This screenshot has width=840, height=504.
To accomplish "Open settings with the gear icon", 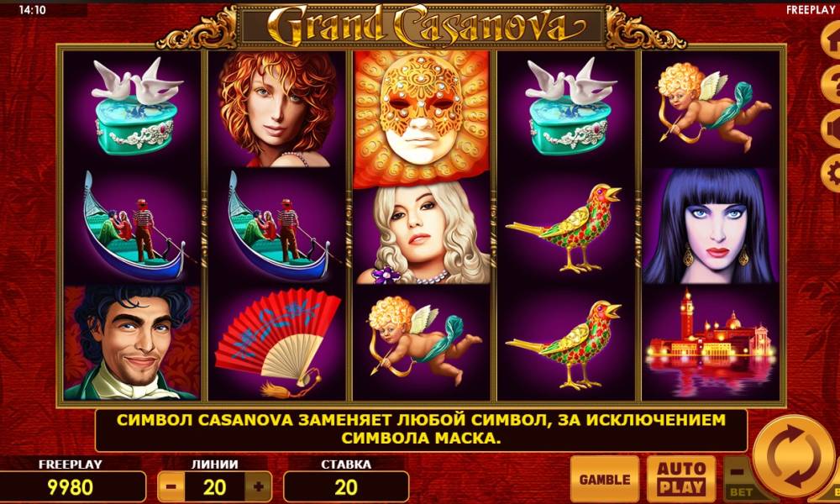I will tap(832, 174).
